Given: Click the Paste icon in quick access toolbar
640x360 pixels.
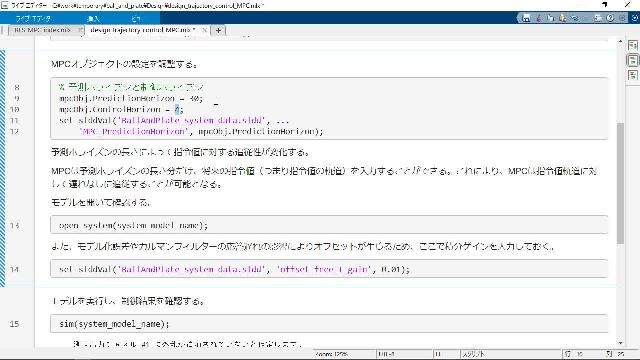Looking at the screenshot, I should 562,18.
